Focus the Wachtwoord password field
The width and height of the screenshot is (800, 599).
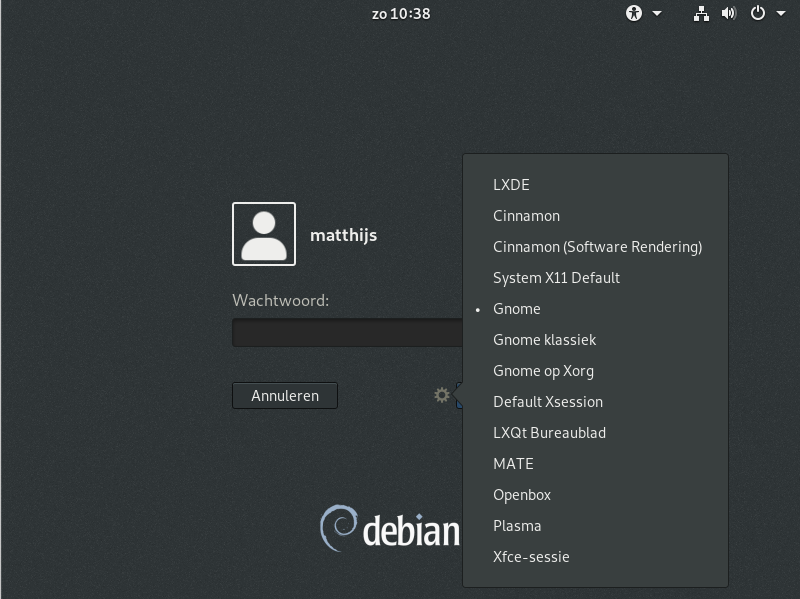(x=346, y=332)
